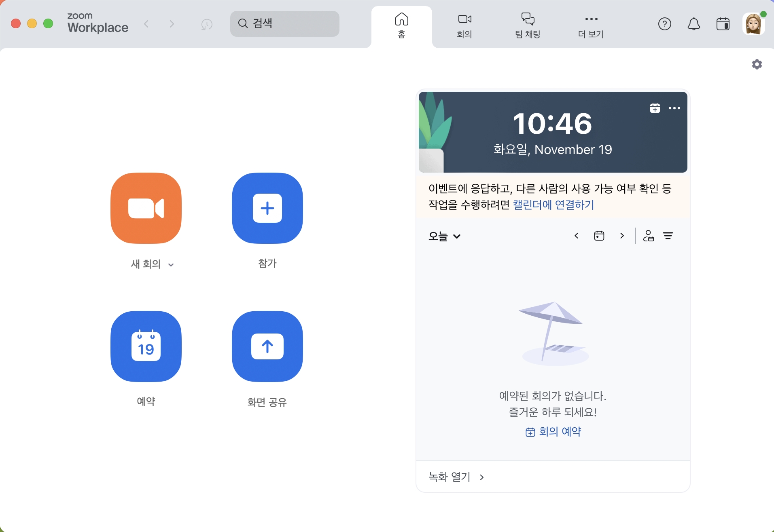Open settings with the gear icon
Viewport: 774px width, 532px height.
pos(757,64)
